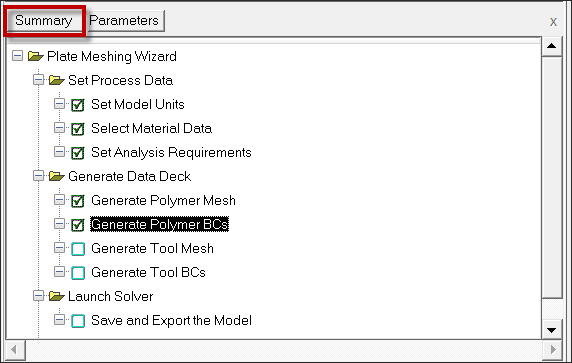Select the Set Analysis Requirements item
This screenshot has height=363, width=572.
point(171,152)
